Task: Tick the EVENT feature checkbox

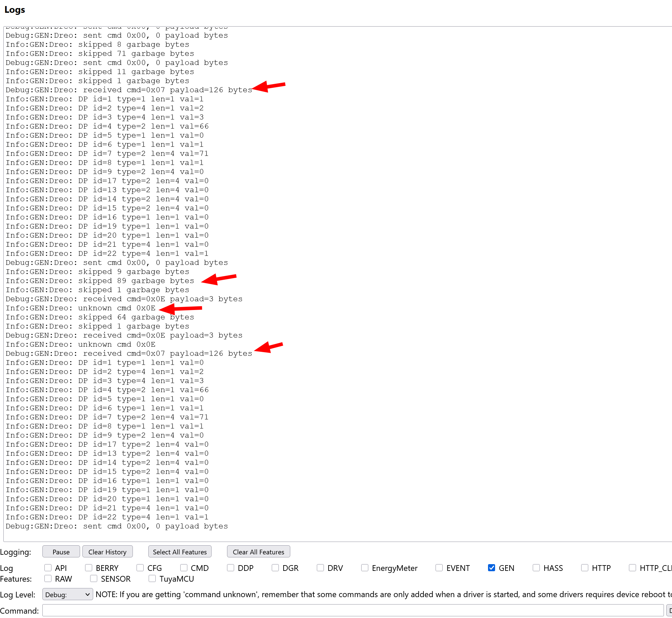Action: (439, 568)
